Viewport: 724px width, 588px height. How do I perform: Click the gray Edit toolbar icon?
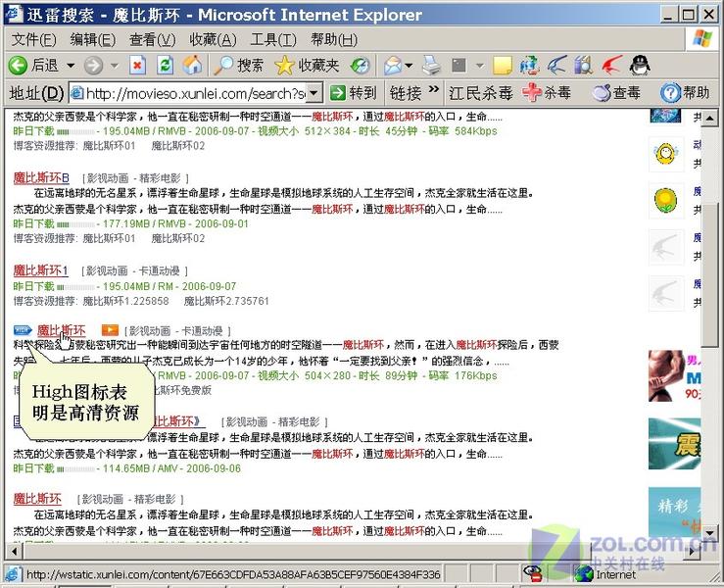(x=459, y=66)
